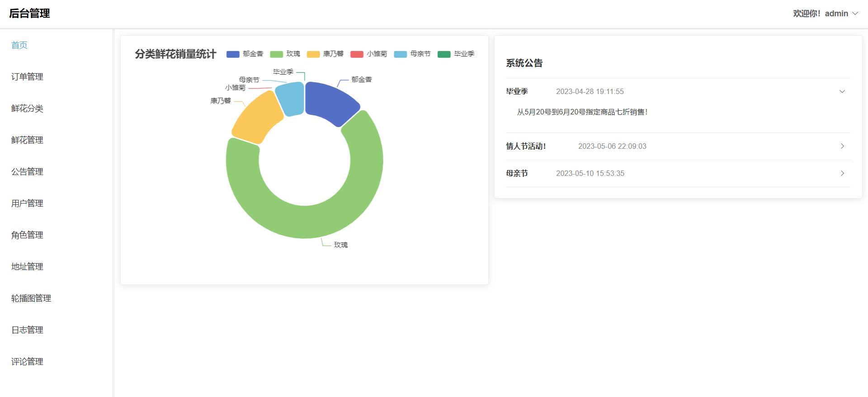Go to 日志管理
This screenshot has width=868, height=397.
27,330
